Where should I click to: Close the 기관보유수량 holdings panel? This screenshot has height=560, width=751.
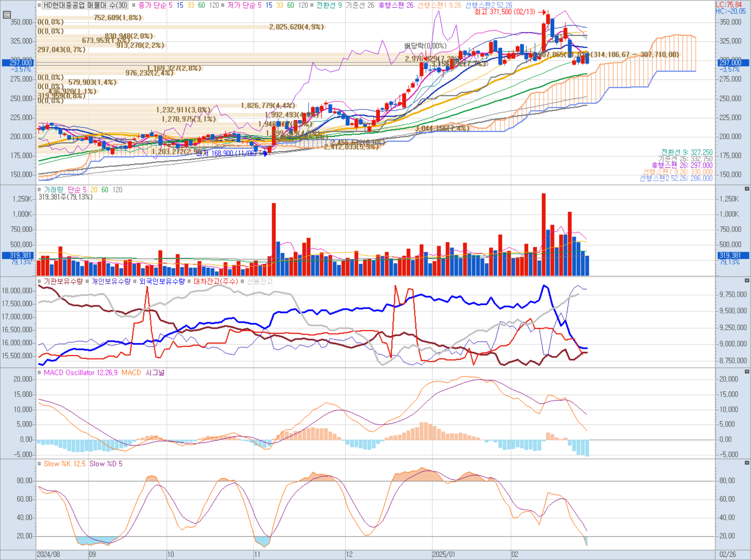point(747,280)
